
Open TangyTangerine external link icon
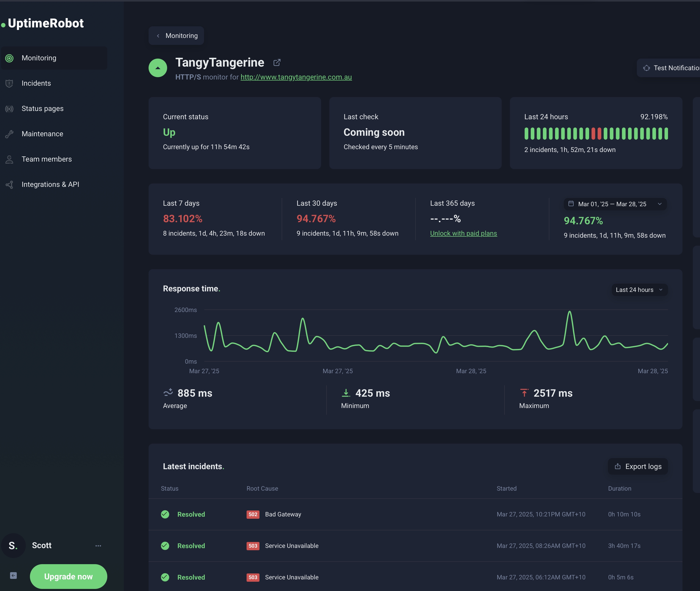(277, 62)
